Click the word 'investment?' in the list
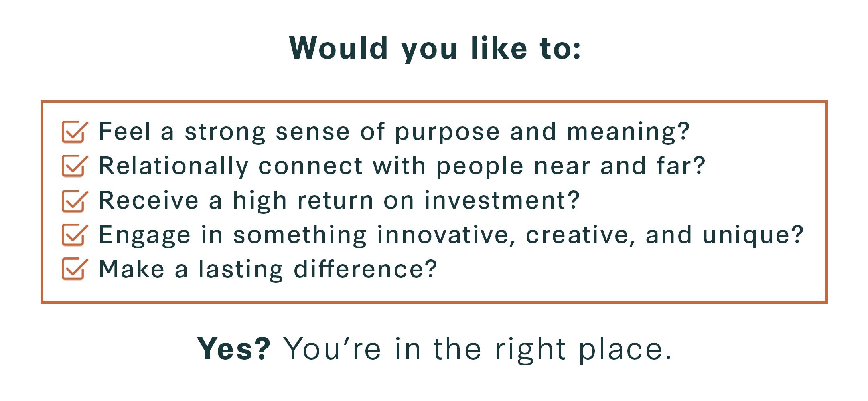 (502, 200)
